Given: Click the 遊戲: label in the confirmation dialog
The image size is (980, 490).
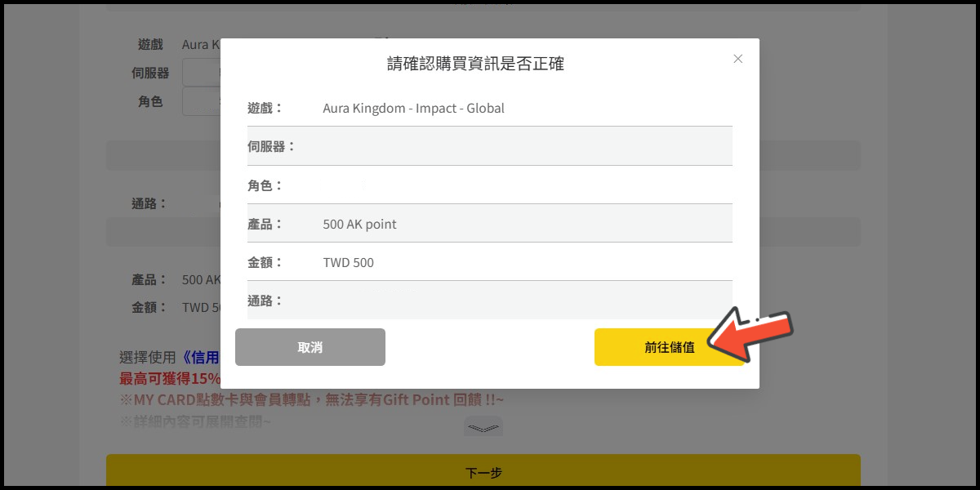Looking at the screenshot, I should point(265,108).
